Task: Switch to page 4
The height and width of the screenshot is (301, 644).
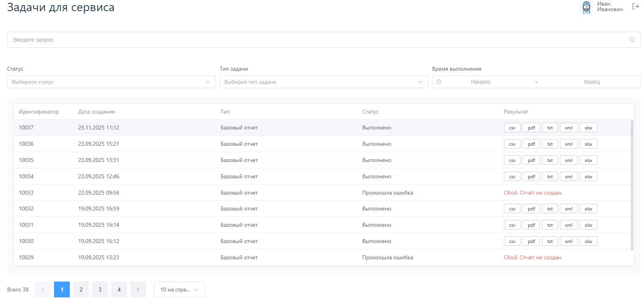Action: [x=119, y=289]
